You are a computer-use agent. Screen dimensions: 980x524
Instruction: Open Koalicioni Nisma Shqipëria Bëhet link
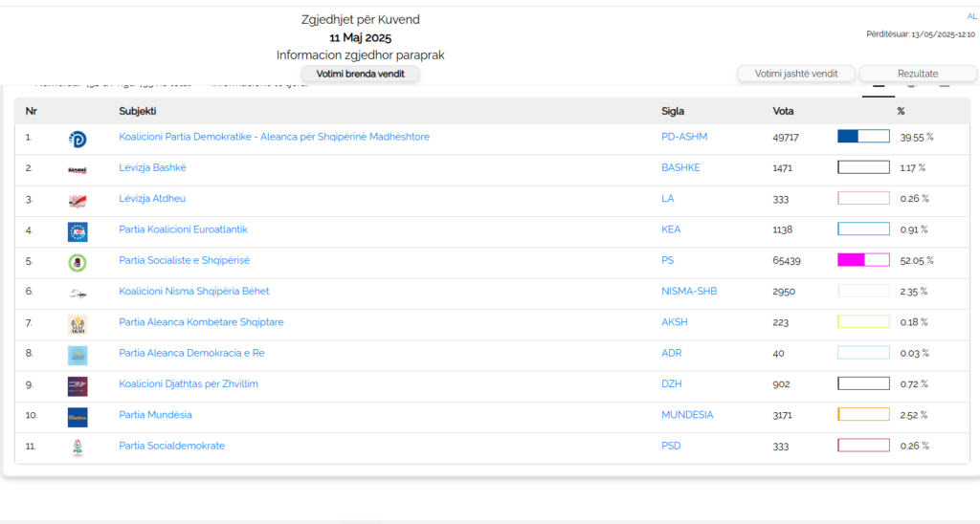193,292
